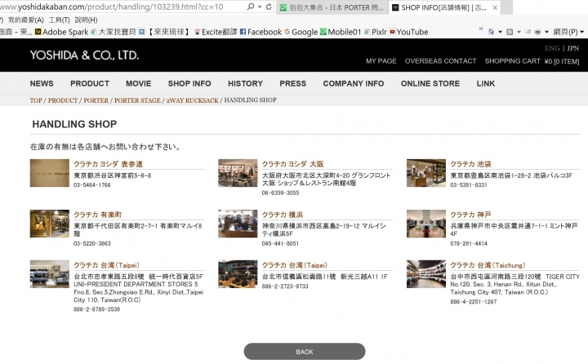Click the BACK button
This screenshot has width=588, height=364.
[x=305, y=352]
